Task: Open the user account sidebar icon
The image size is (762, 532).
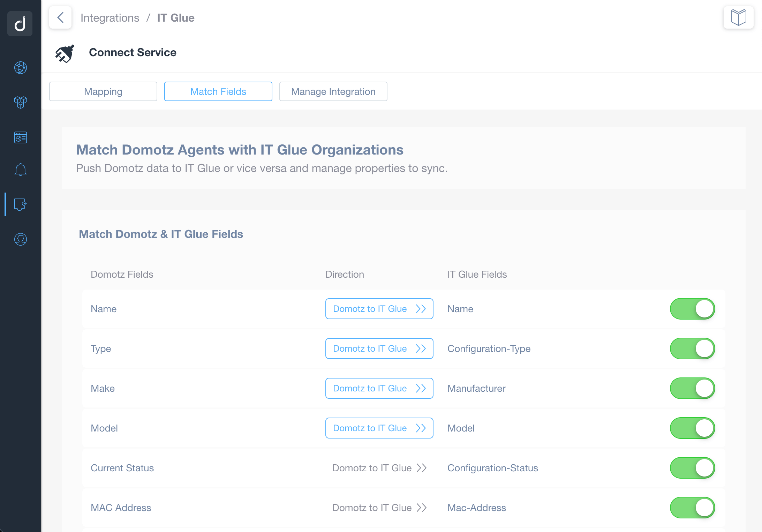Action: click(20, 239)
